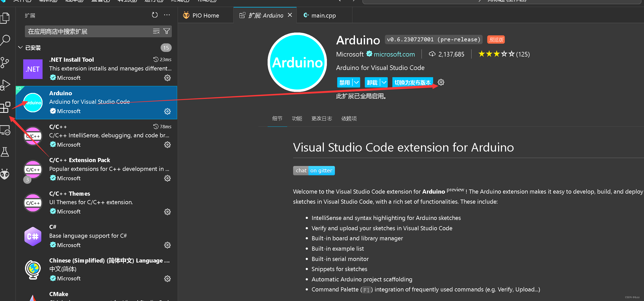
Task: Open Arduino detail page settings gear
Action: pyautogui.click(x=441, y=82)
